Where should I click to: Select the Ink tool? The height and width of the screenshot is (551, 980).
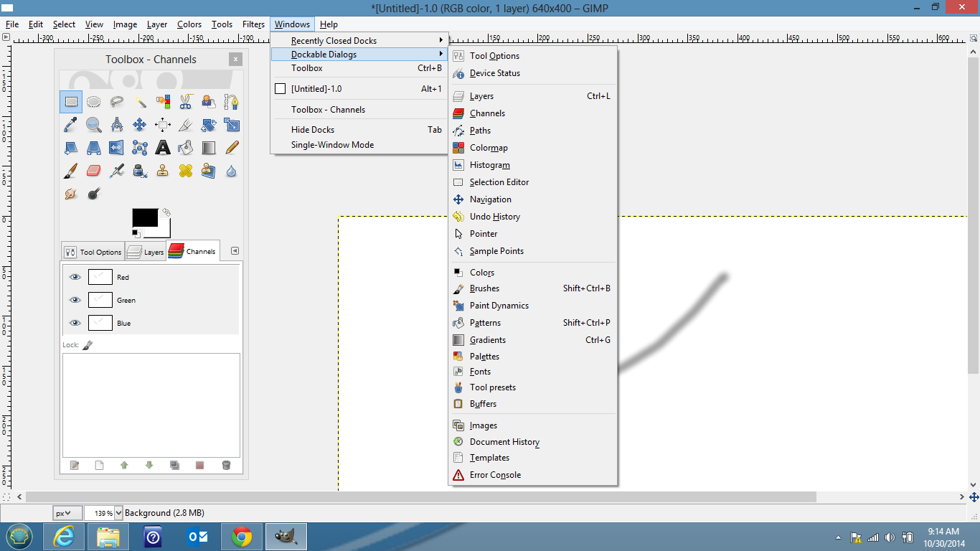tap(140, 171)
